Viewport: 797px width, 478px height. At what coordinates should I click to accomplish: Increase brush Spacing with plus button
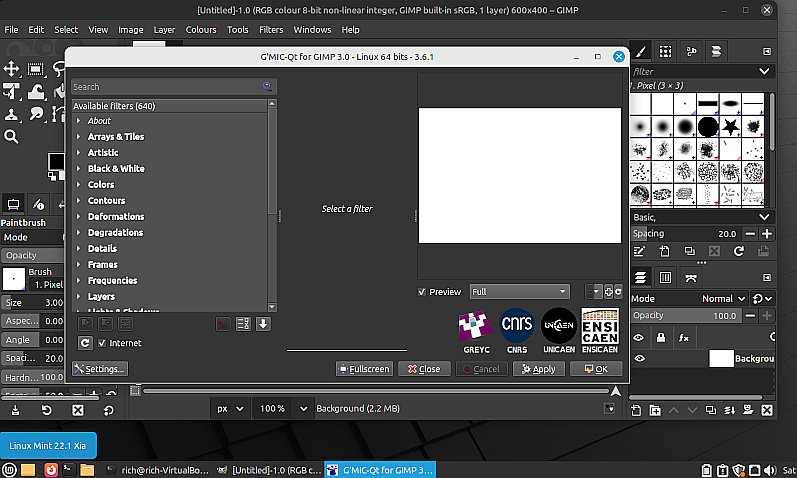(x=767, y=234)
